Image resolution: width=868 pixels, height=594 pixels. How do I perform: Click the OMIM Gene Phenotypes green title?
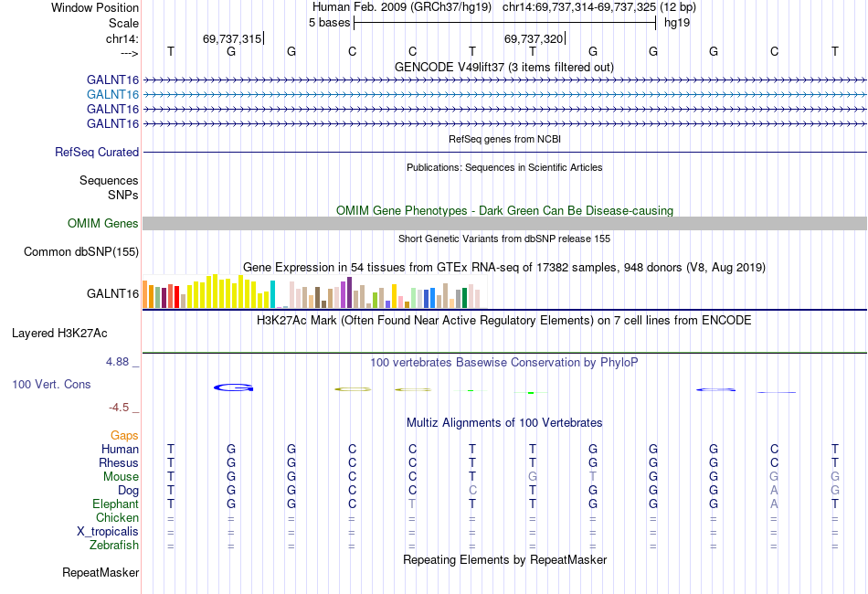click(x=504, y=211)
